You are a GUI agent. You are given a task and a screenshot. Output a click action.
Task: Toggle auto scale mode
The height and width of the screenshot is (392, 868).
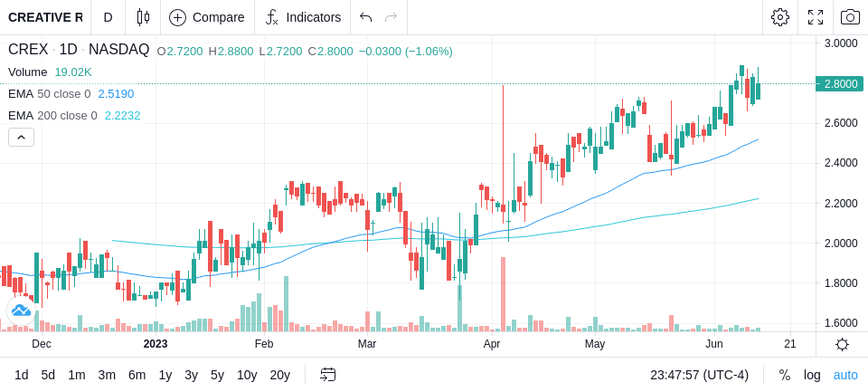tap(845, 375)
